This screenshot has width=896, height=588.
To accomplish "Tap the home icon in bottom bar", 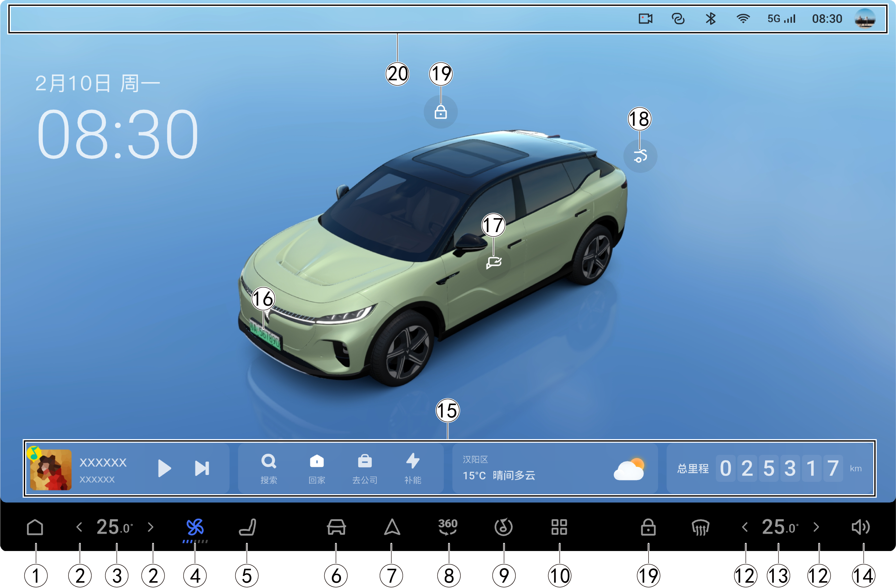I will tap(35, 527).
